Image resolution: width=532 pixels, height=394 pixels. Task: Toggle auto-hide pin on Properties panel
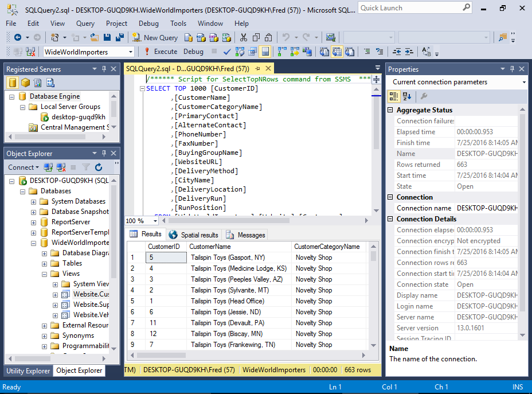[511, 69]
